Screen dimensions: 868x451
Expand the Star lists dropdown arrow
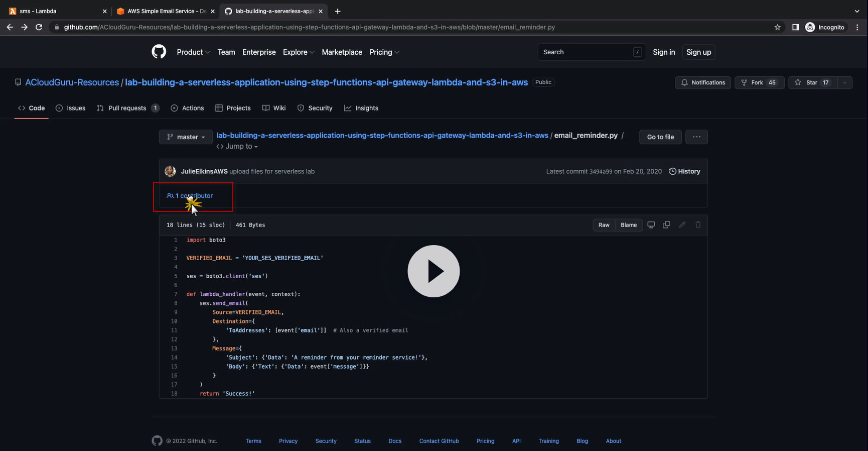845,82
